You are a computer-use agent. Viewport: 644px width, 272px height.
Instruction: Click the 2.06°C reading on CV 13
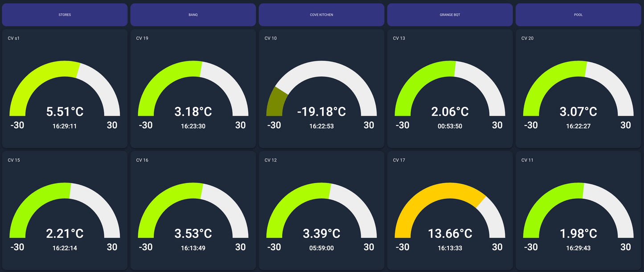coord(450,111)
